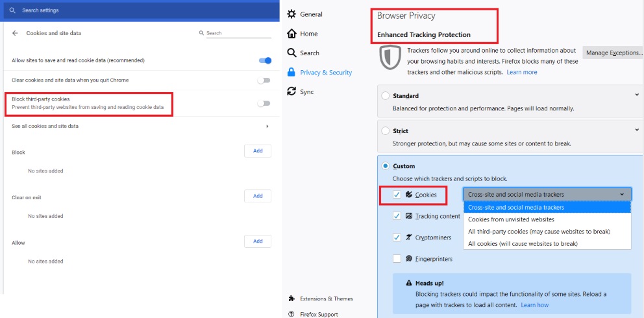Uncheck the Tracking content checkbox
The width and height of the screenshot is (644, 318).
397,216
